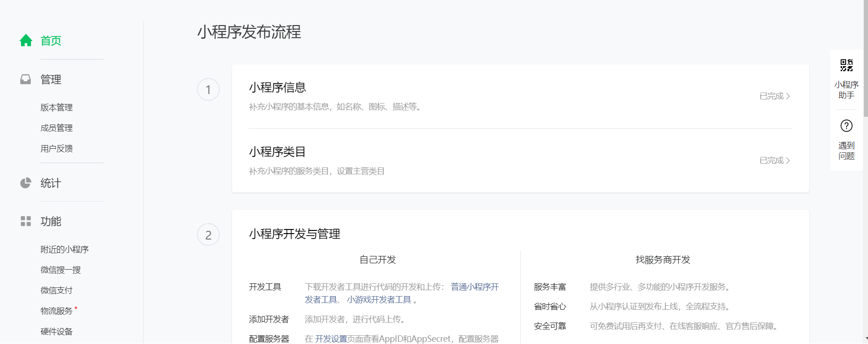Expand 小程序类目 via the 已完成 chevron
Image resolution: width=868 pixels, height=344 pixels.
click(x=775, y=161)
